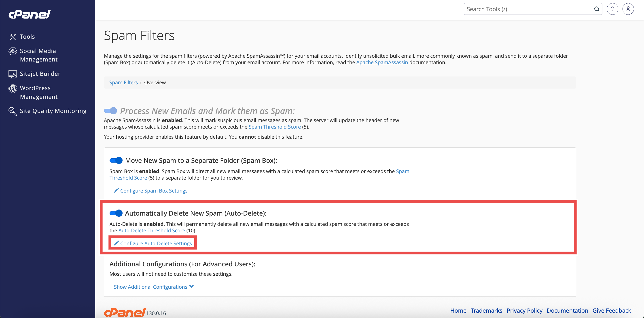
Task: Expand Show Additional Configurations
Action: (153, 286)
